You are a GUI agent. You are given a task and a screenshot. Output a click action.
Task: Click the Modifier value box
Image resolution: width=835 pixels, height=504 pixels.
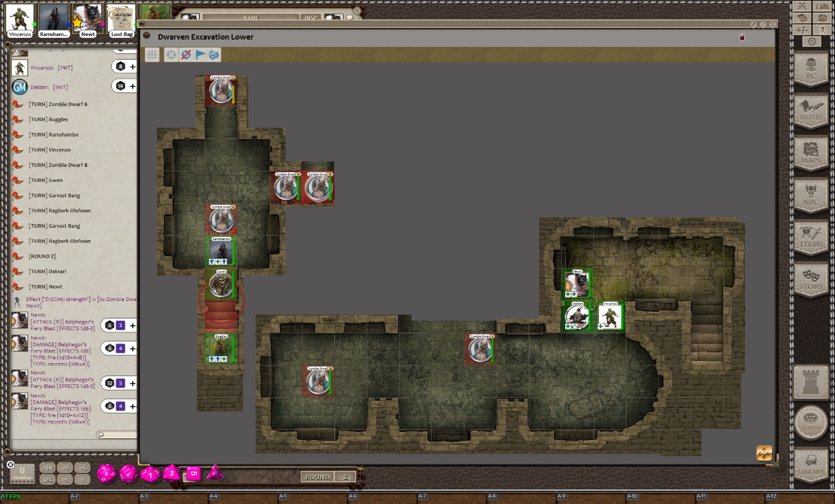[x=22, y=474]
